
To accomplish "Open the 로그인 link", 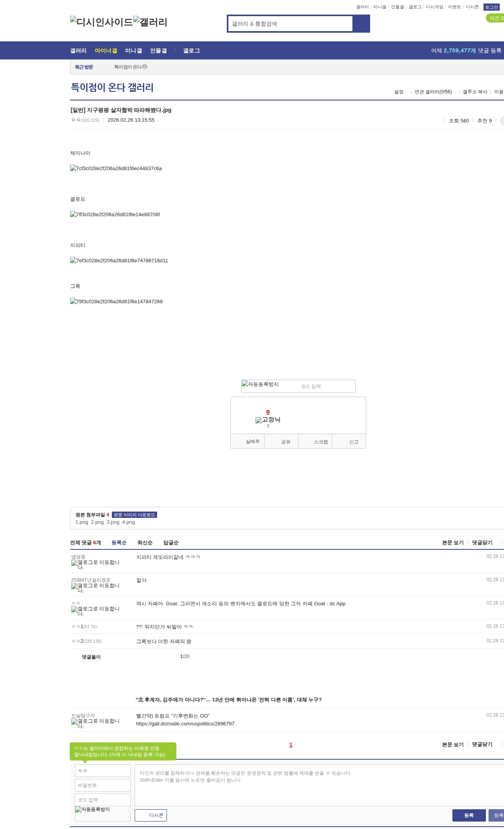I will (x=491, y=7).
